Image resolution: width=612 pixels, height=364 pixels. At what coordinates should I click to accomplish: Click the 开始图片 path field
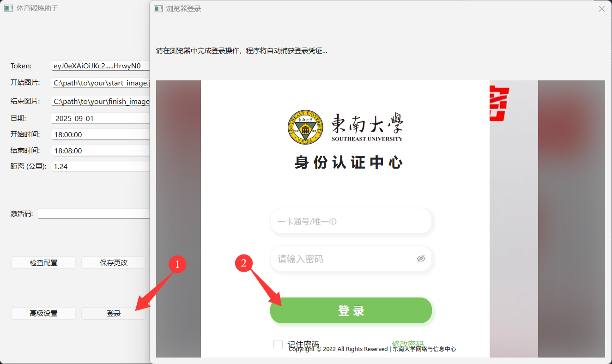(x=101, y=84)
